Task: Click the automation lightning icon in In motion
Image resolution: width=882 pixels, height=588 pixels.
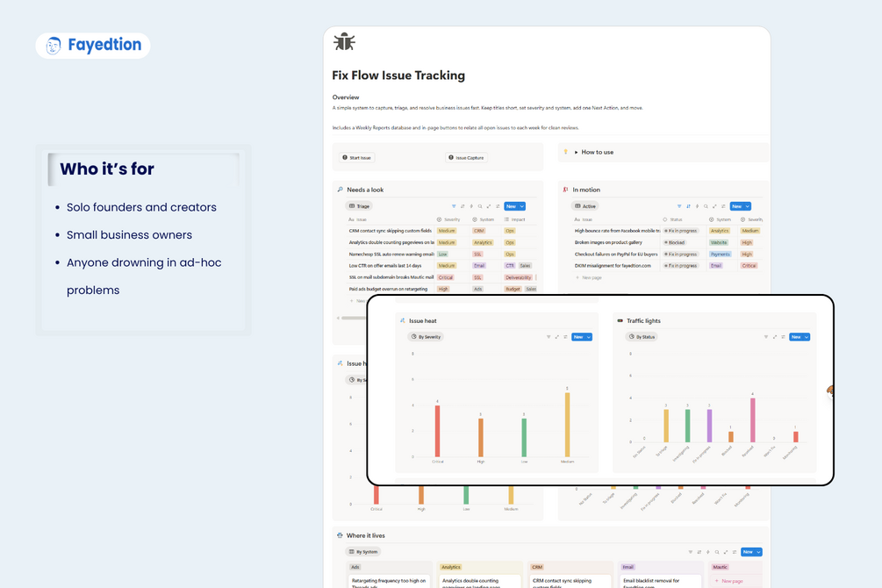Action: 697,206
